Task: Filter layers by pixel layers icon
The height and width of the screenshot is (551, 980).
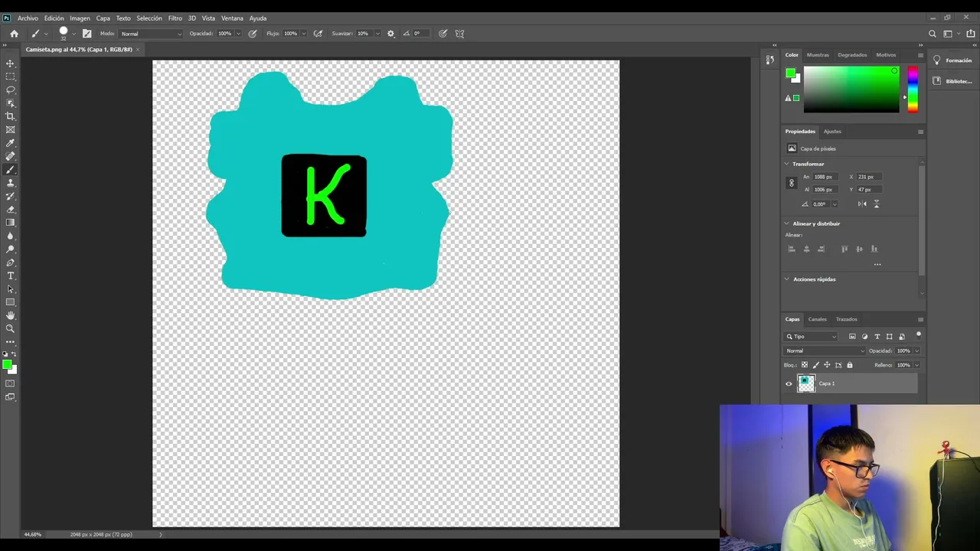Action: 852,337
